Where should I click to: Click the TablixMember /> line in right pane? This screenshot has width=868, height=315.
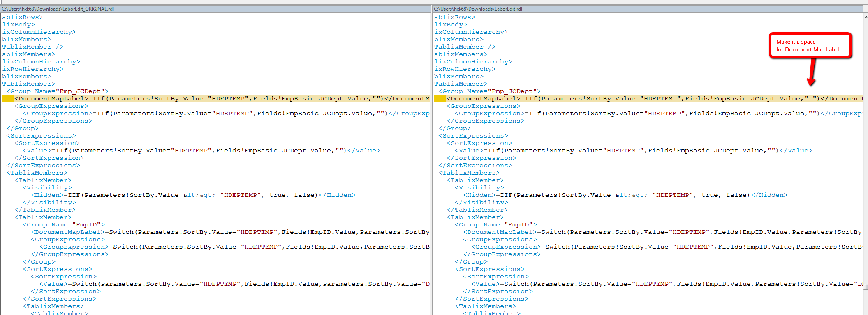click(x=465, y=47)
